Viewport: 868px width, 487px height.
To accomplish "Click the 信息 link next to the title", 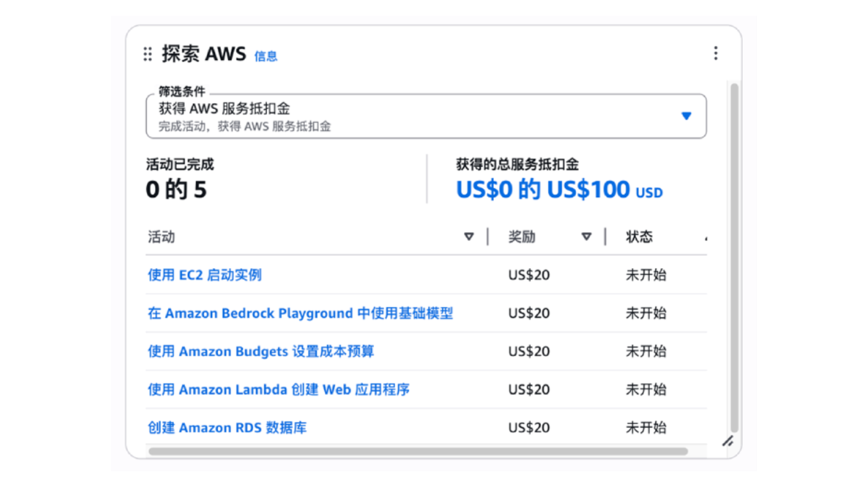I will [x=265, y=56].
